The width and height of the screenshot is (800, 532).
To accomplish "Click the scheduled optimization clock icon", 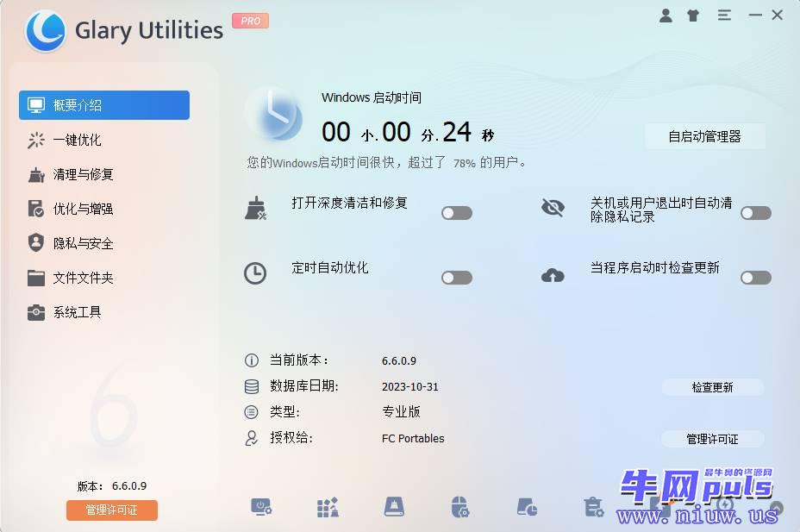I will coord(255,273).
